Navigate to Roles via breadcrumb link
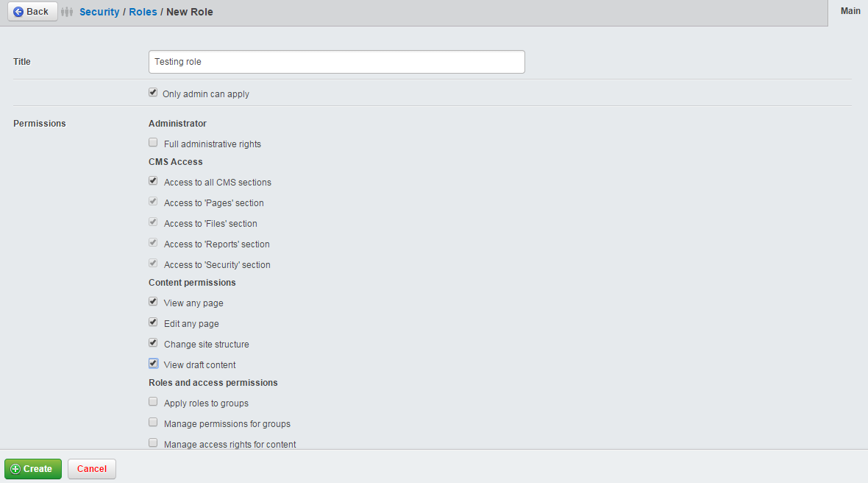The height and width of the screenshot is (483, 868). (x=143, y=12)
